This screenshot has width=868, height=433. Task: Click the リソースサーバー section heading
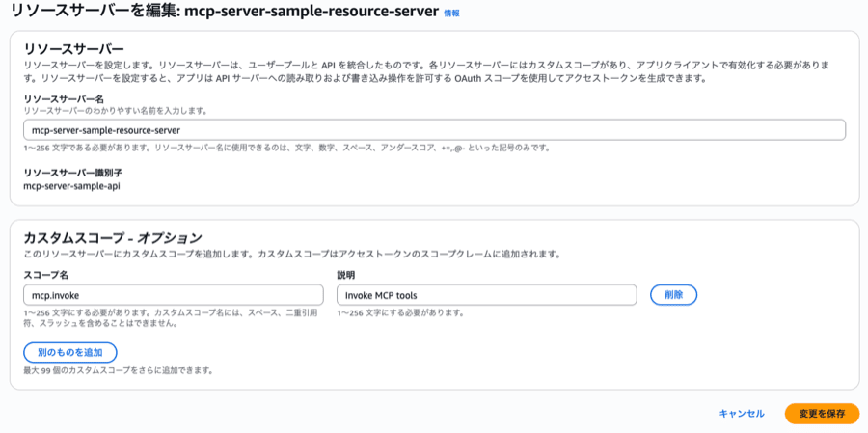click(x=73, y=48)
